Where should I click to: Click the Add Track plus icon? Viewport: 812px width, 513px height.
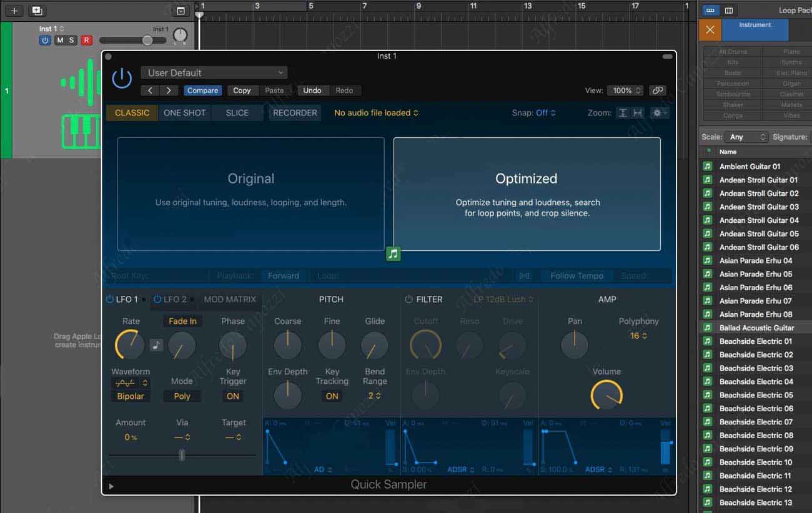pyautogui.click(x=14, y=11)
